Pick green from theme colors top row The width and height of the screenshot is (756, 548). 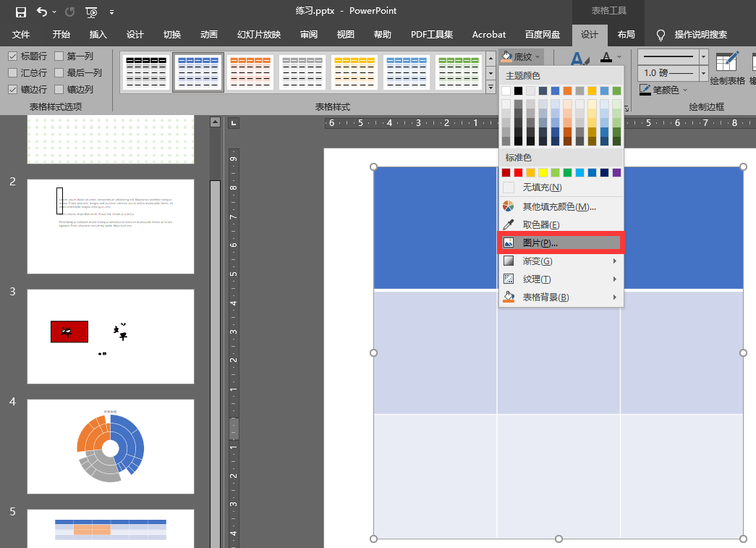click(x=616, y=90)
